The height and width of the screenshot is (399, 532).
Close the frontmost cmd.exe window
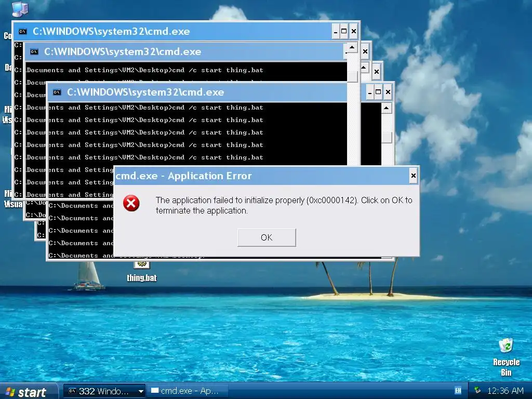388,92
